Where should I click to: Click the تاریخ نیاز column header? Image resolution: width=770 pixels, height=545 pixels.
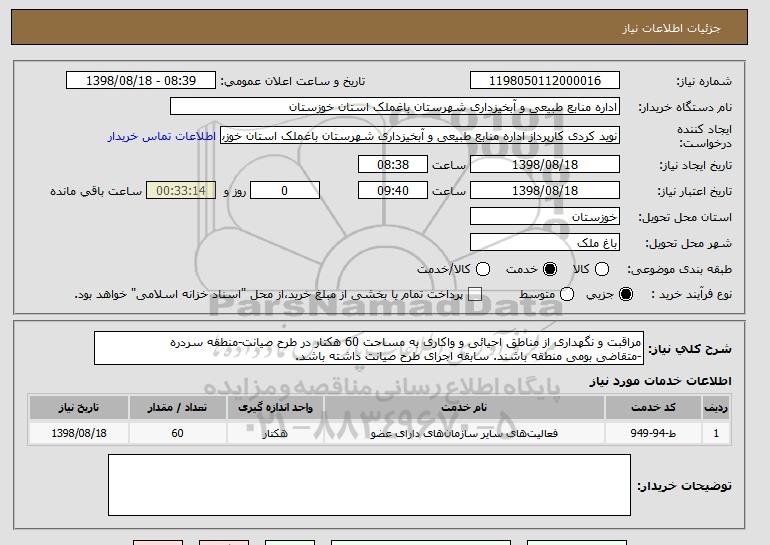(79, 408)
